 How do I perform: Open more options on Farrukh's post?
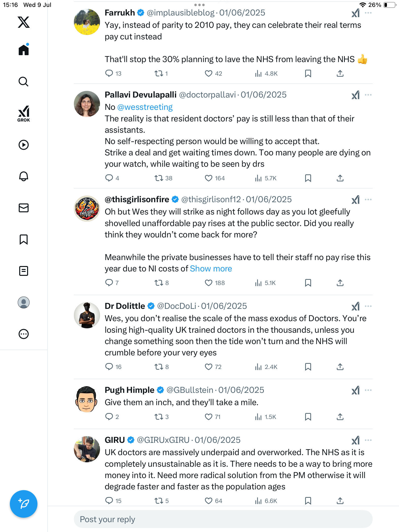click(368, 13)
